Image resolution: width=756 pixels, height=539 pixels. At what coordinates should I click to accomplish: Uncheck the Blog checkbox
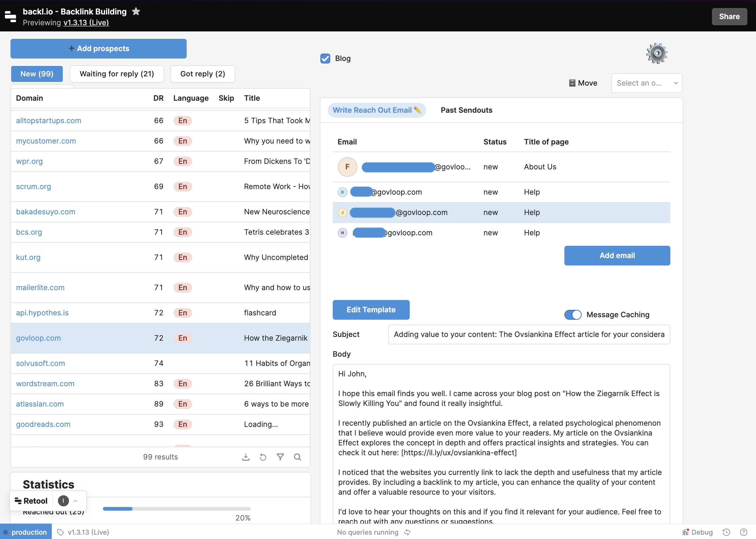pos(325,59)
